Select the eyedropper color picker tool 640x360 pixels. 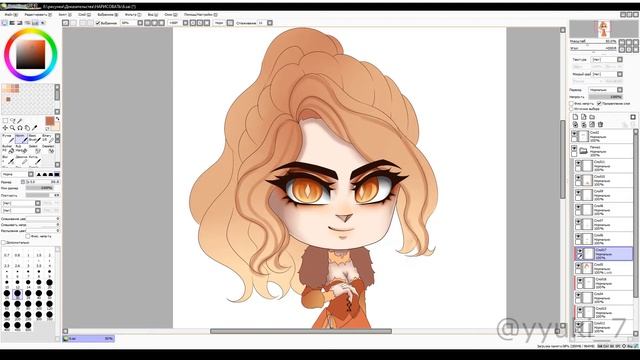(x=34, y=128)
